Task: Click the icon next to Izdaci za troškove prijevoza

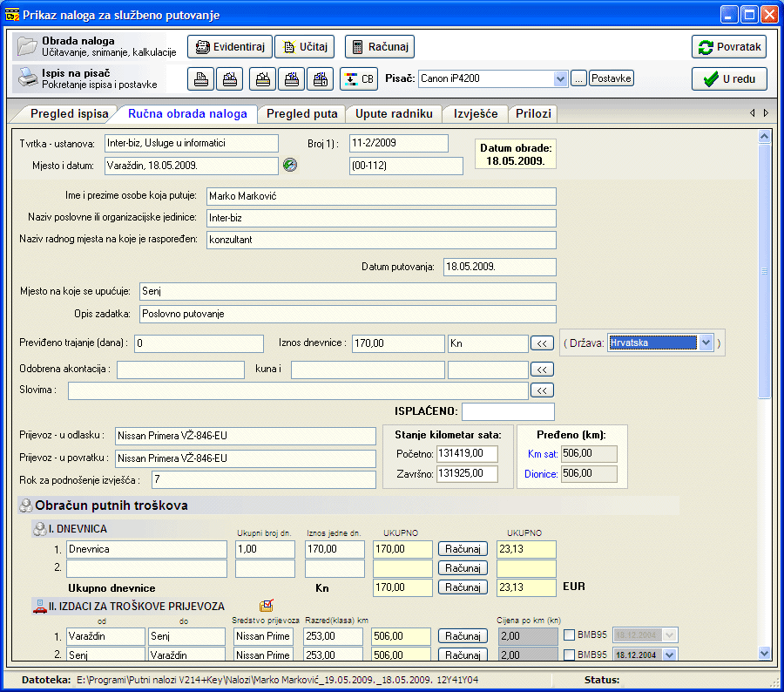Action: pyautogui.click(x=267, y=606)
